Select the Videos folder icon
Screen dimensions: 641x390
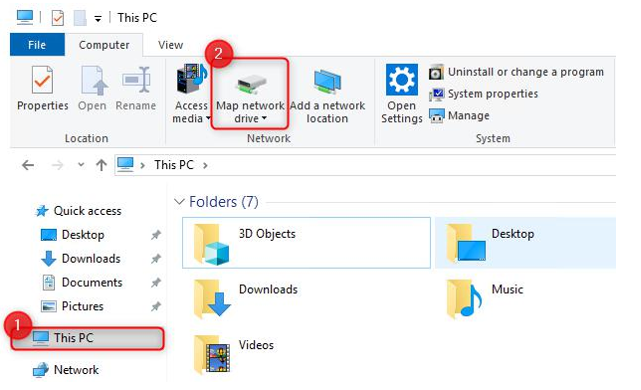(211, 355)
